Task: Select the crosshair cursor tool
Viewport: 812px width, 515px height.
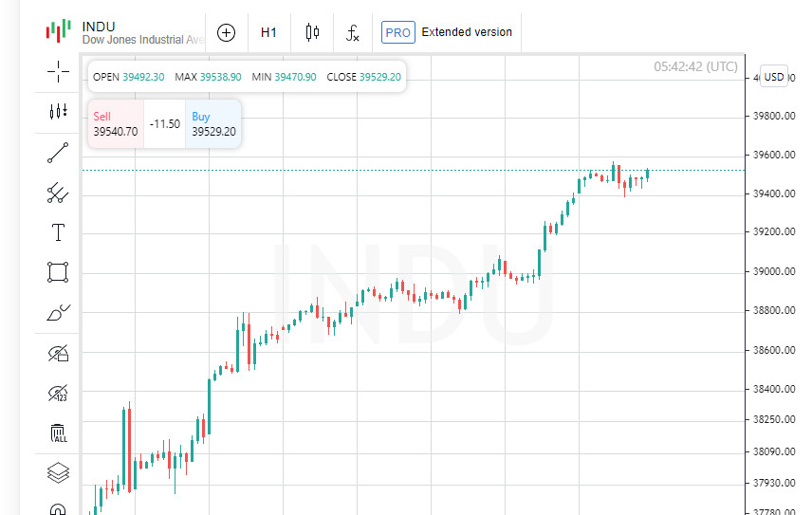Action: [58, 71]
